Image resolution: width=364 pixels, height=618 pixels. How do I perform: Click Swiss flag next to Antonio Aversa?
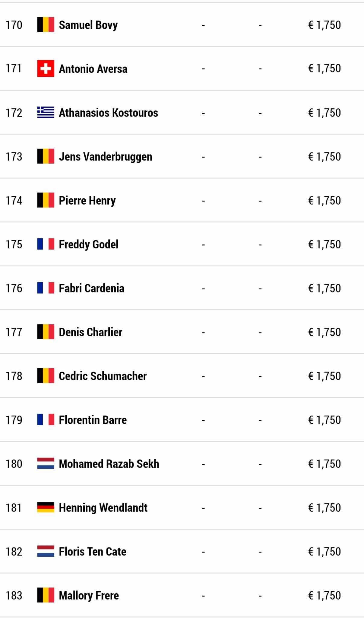[x=46, y=68]
